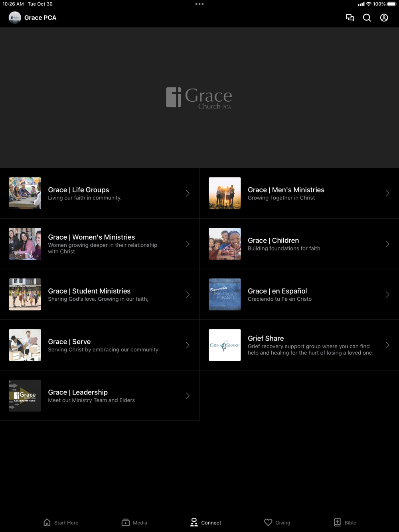Switch to Bible tab label
The height and width of the screenshot is (532, 399).
[350, 523]
